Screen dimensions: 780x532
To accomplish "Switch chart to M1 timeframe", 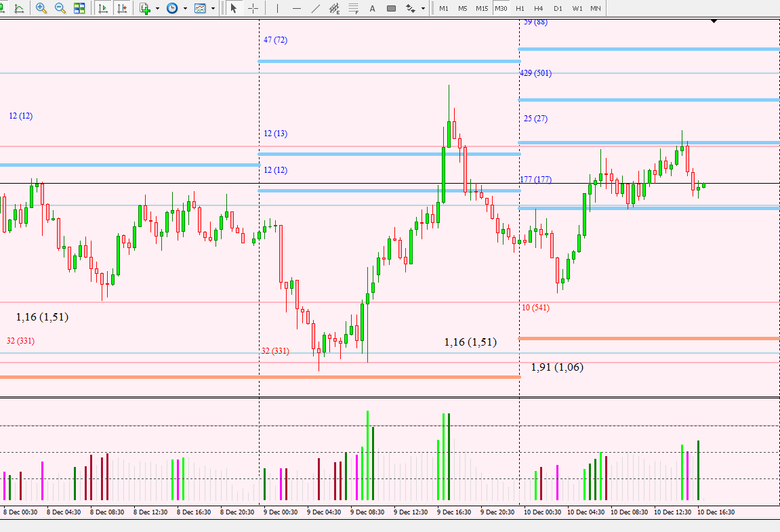I will click(444, 8).
